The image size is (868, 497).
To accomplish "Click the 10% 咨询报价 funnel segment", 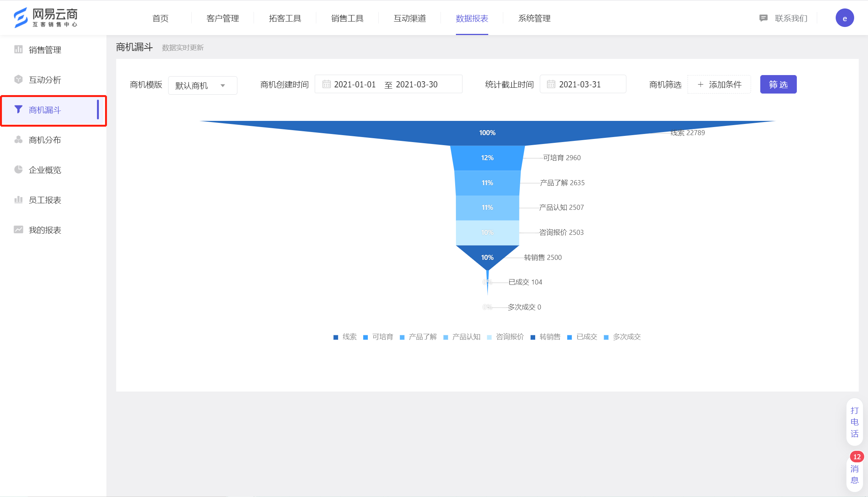I will (487, 233).
